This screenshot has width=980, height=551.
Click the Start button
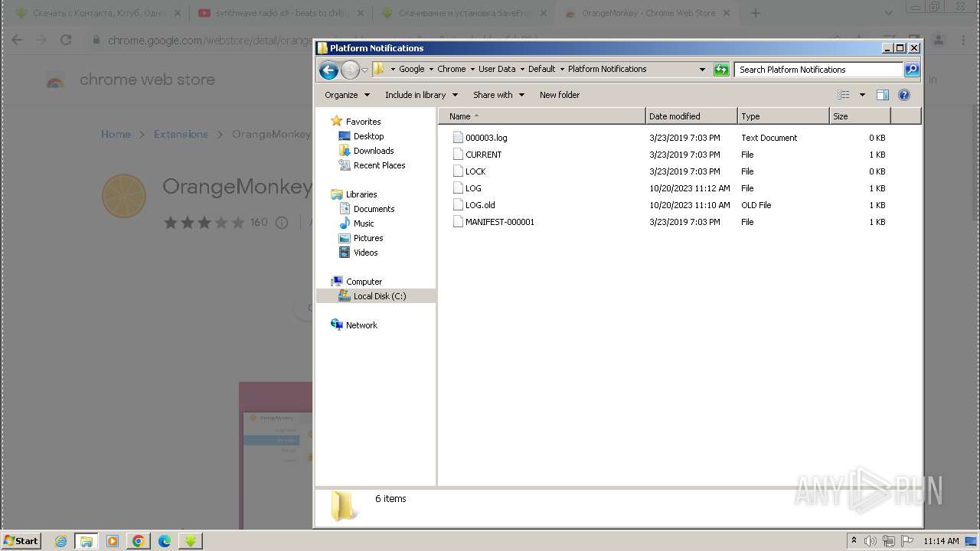pos(21,540)
